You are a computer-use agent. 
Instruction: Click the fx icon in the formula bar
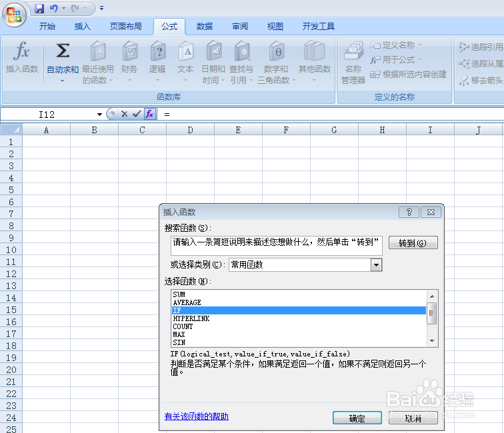pos(149,114)
